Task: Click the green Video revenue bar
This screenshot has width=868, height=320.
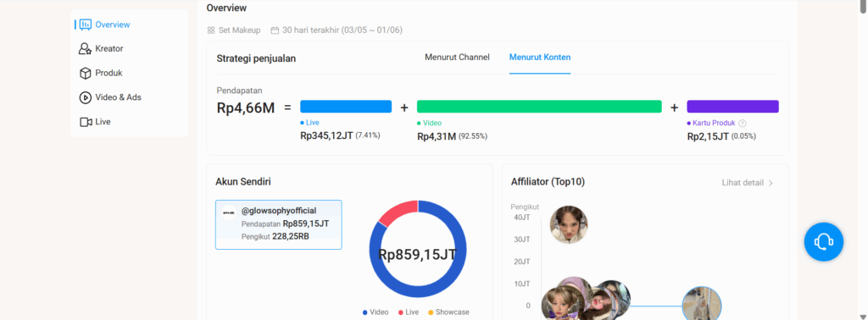Action: point(539,107)
